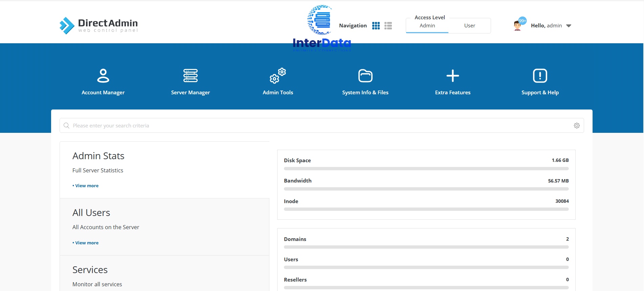Click the Navigation label
Screen dimensions: 644x291
tap(353, 26)
